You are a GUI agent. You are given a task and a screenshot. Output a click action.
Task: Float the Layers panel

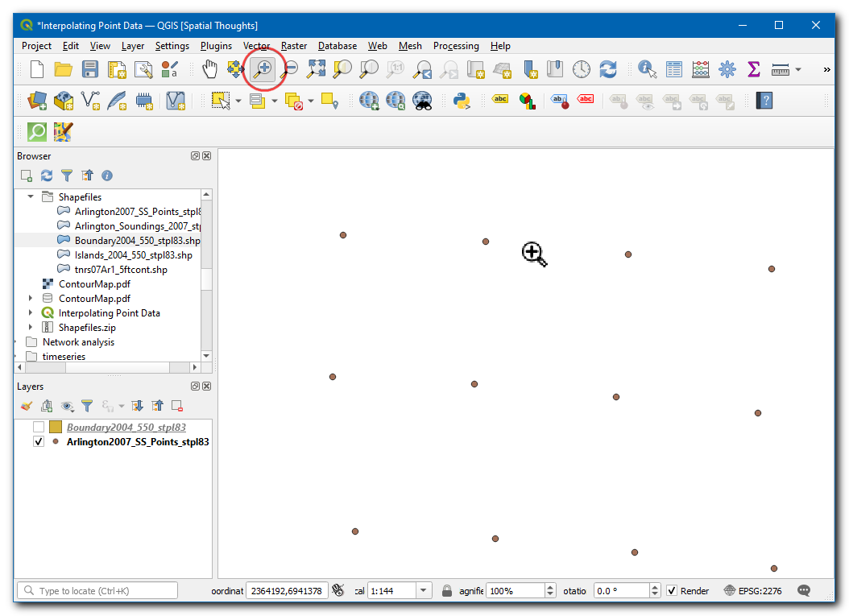tap(196, 386)
